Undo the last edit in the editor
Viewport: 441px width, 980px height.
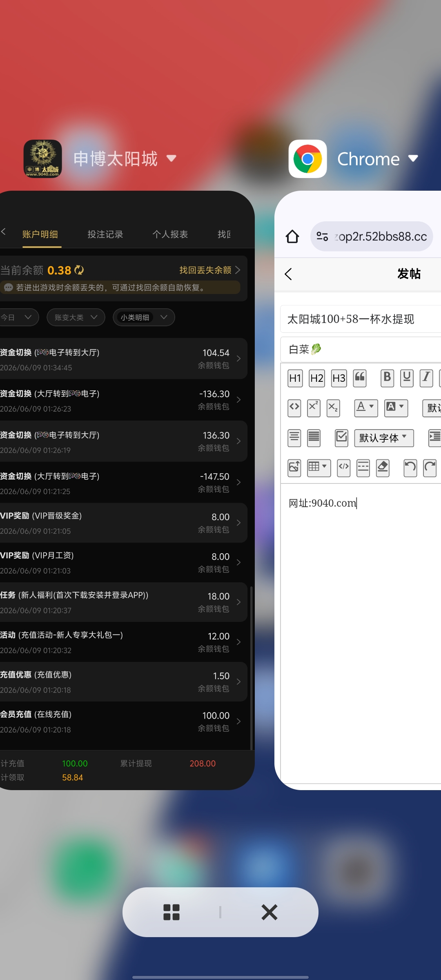pyautogui.click(x=410, y=468)
